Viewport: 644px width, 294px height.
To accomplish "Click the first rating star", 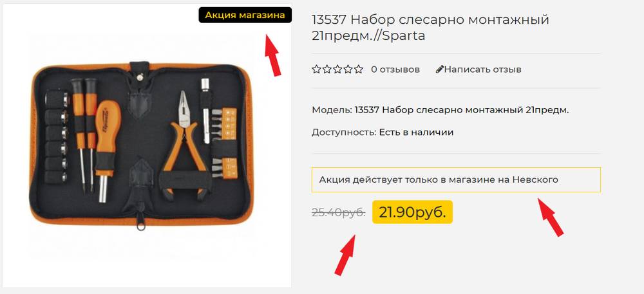I will pos(316,69).
